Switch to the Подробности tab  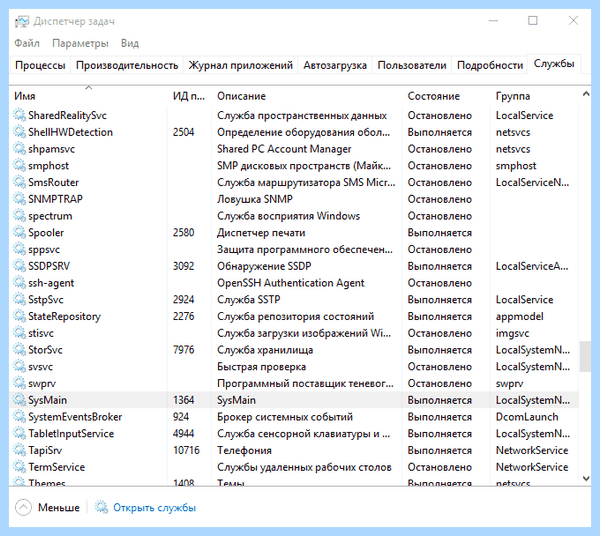(x=490, y=65)
